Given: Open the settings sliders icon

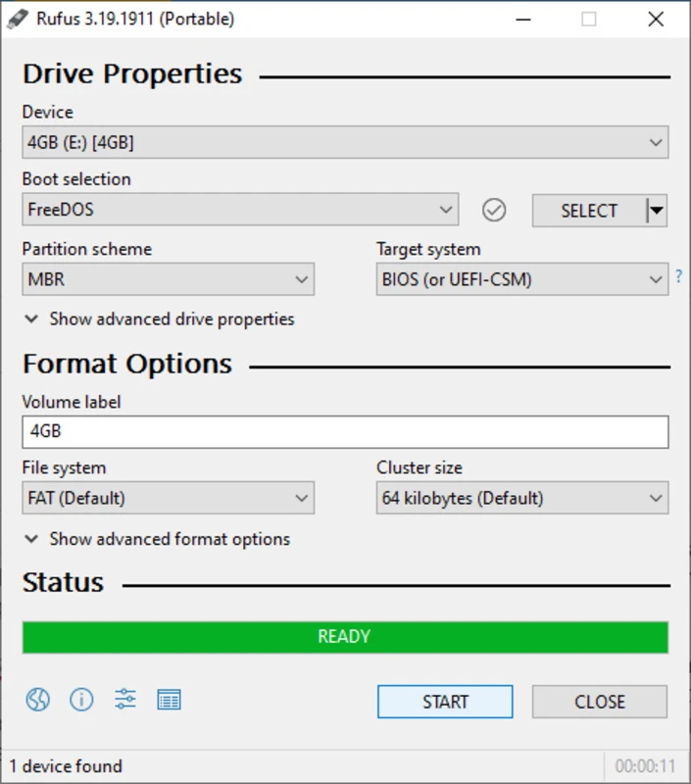Looking at the screenshot, I should (125, 700).
